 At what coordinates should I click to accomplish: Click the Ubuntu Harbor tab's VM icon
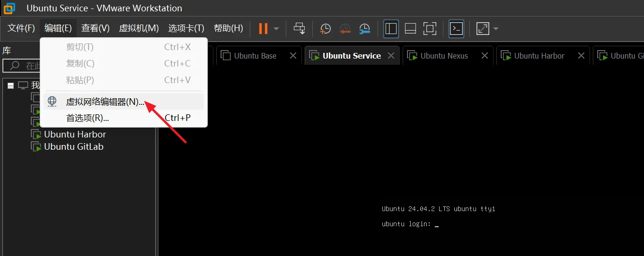click(x=506, y=56)
